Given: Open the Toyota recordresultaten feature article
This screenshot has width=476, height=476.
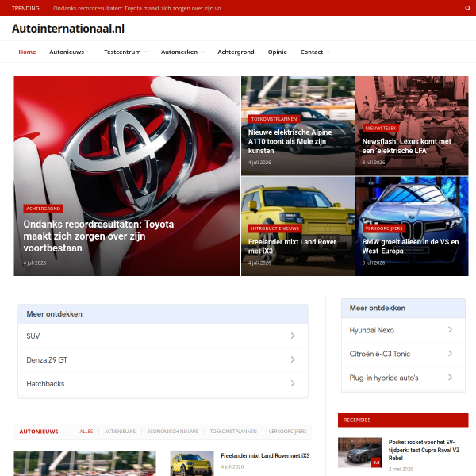Looking at the screenshot, I should [98, 236].
